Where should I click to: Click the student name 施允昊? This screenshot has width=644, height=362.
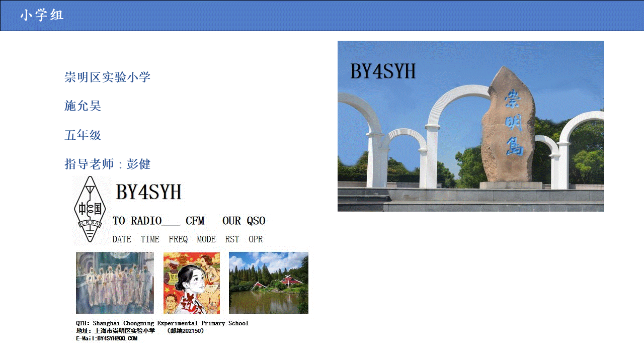tap(83, 106)
